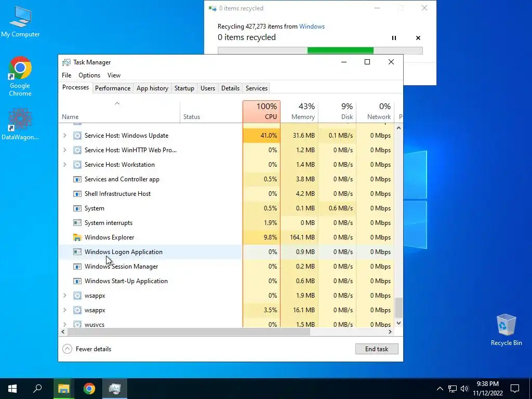Expand the wsappx process using 16.1 MB
The width and height of the screenshot is (532, 399).
[x=65, y=310]
